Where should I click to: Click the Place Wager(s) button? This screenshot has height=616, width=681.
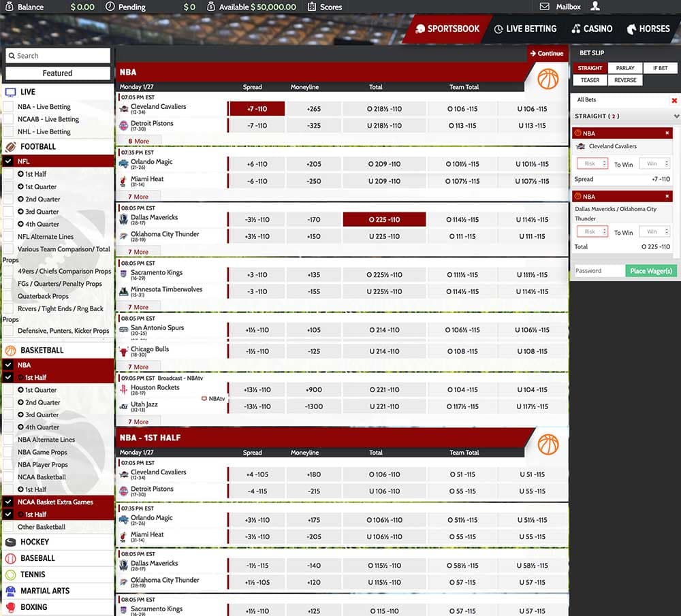tap(651, 271)
